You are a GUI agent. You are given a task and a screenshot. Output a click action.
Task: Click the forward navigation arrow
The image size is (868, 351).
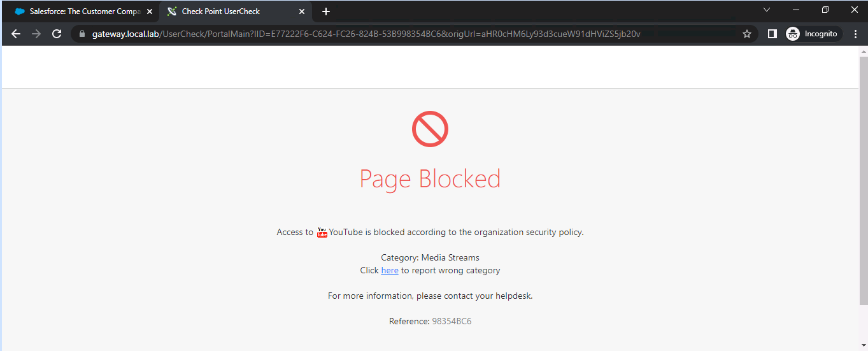pyautogui.click(x=36, y=34)
